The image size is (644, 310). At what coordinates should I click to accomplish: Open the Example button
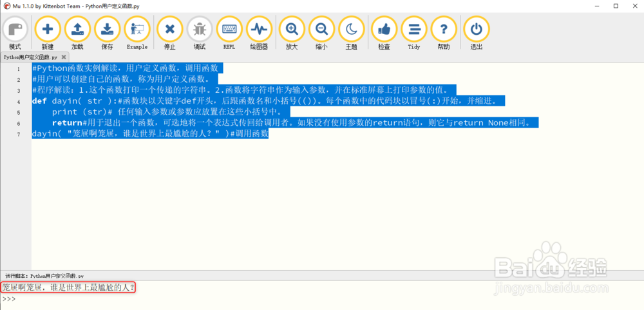pyautogui.click(x=137, y=33)
